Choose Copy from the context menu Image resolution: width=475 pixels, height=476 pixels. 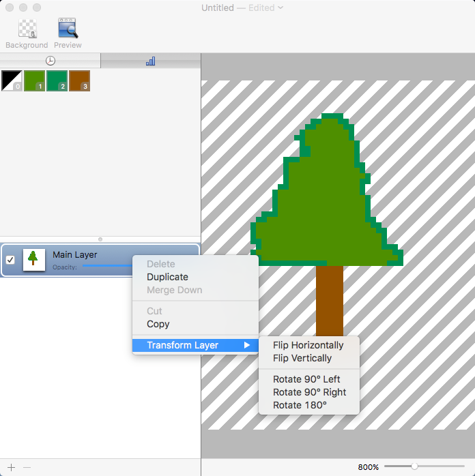(x=158, y=324)
